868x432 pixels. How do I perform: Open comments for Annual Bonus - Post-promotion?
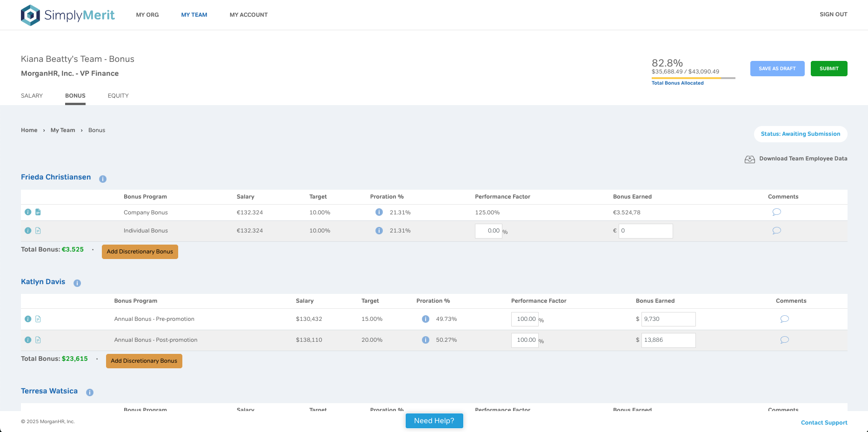coord(784,340)
